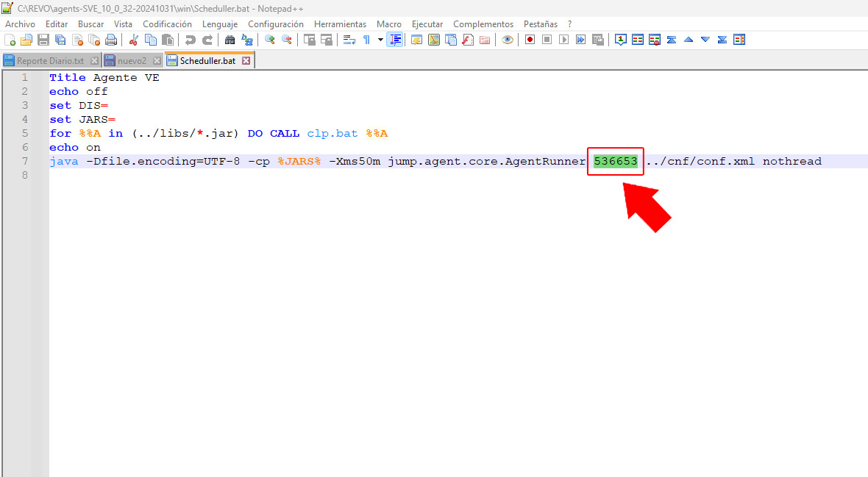Click the Print icon in toolbar
Screen dimensions: 868x477
click(x=111, y=40)
